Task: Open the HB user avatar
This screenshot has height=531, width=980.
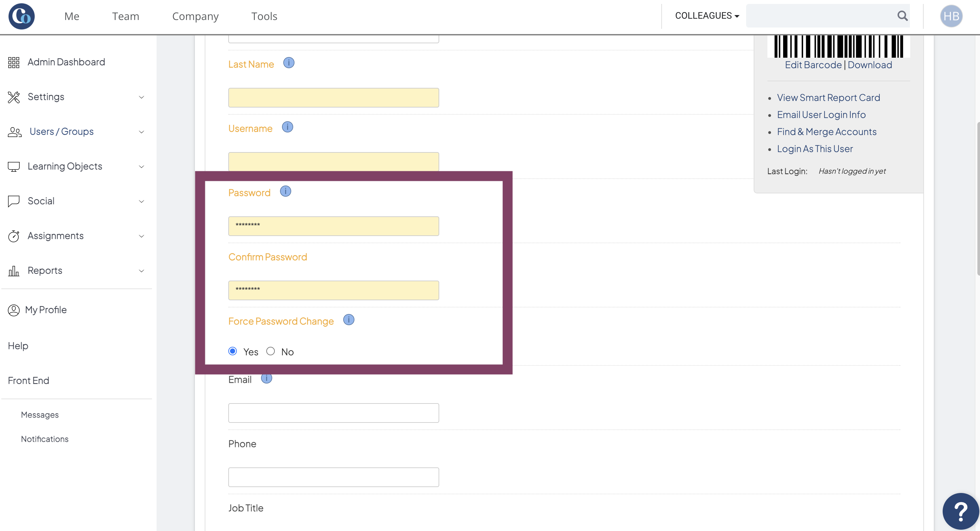Action: click(951, 16)
